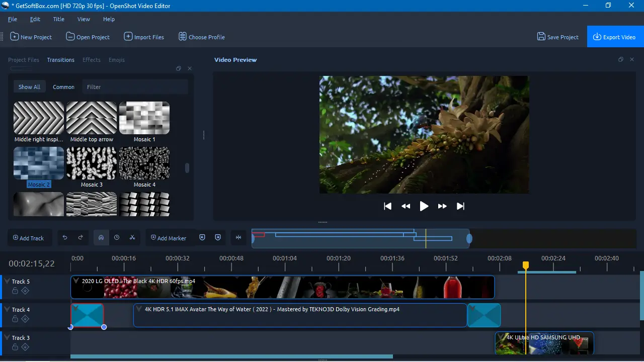Toggle timeline snapping magnet
This screenshot has height=362, width=644.
(x=101, y=238)
